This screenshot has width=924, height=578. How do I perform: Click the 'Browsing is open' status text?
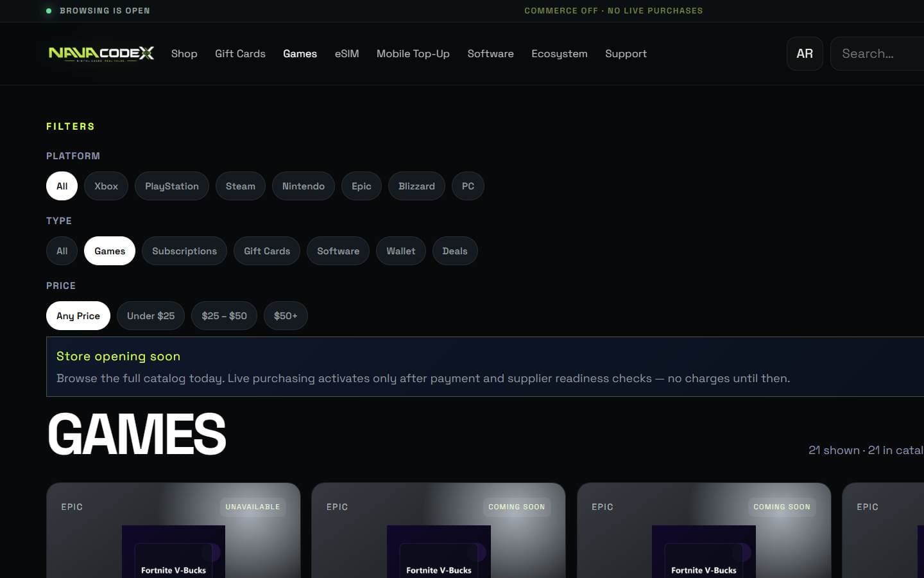[105, 11]
